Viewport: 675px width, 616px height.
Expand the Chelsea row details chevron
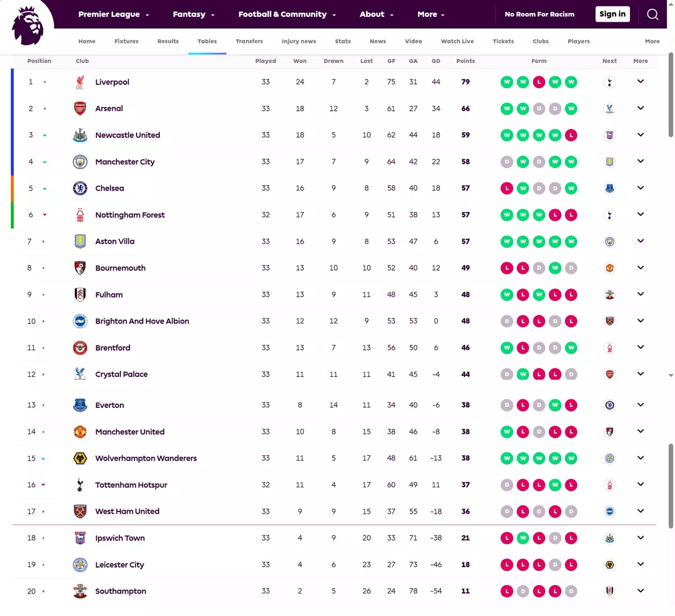tap(640, 188)
